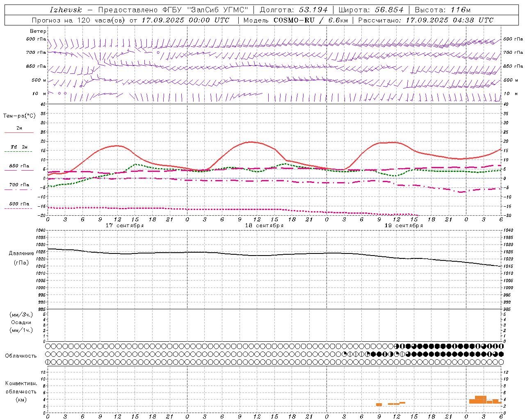525x420 pixels.
Task: Click the solid red line sample under "2м"
Action: tap(19, 132)
